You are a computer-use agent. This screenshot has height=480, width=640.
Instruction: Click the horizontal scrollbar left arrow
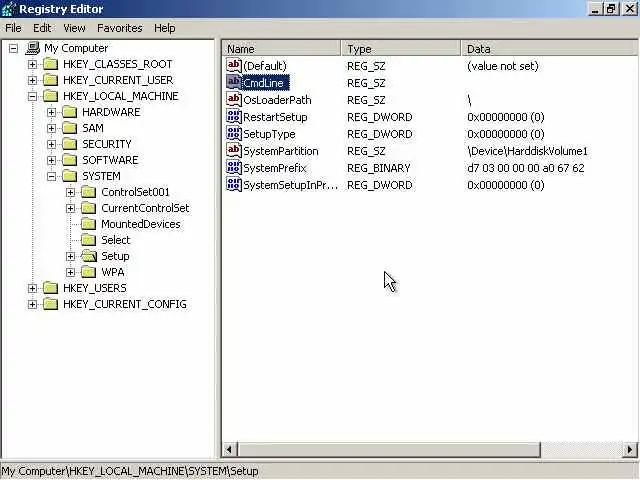[x=229, y=449]
